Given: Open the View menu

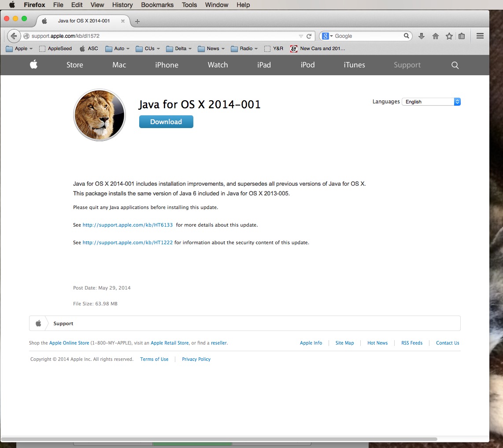Looking at the screenshot, I should click(x=97, y=5).
